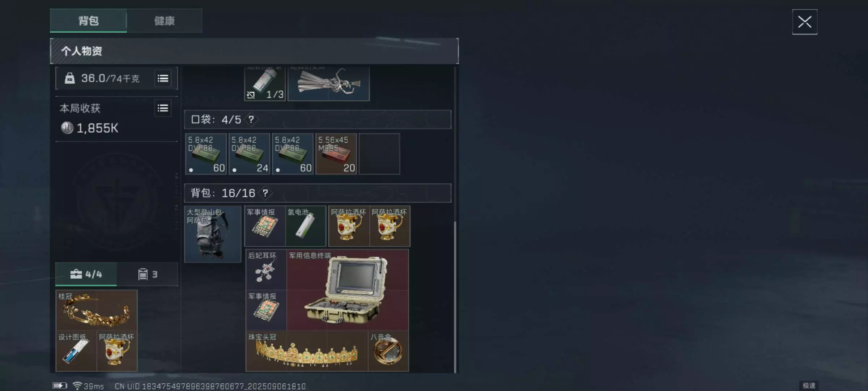The height and width of the screenshot is (391, 868).
Task: Select the tab showing count 3
Action: click(x=148, y=274)
